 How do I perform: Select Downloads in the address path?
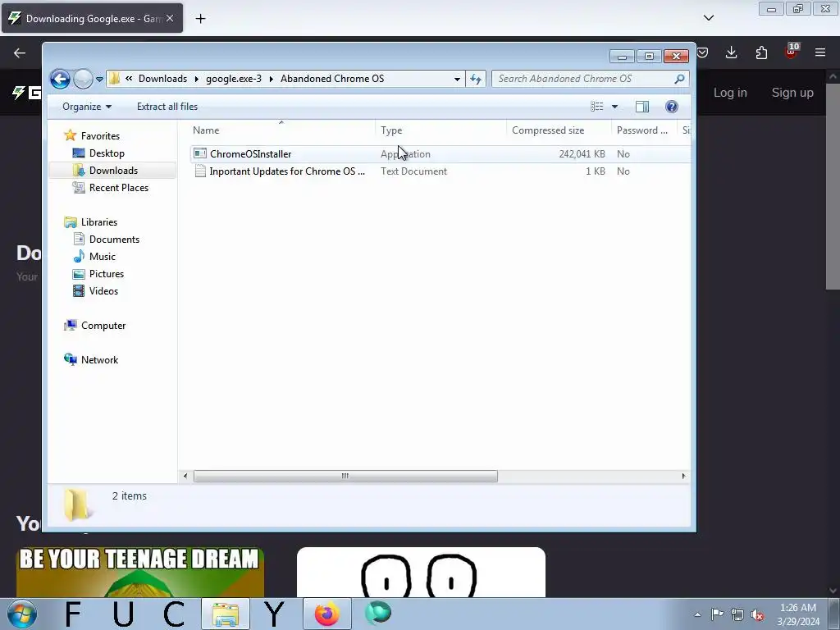click(x=163, y=79)
